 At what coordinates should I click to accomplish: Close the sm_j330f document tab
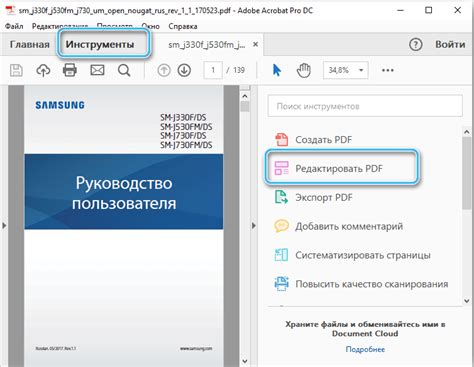pyautogui.click(x=255, y=44)
